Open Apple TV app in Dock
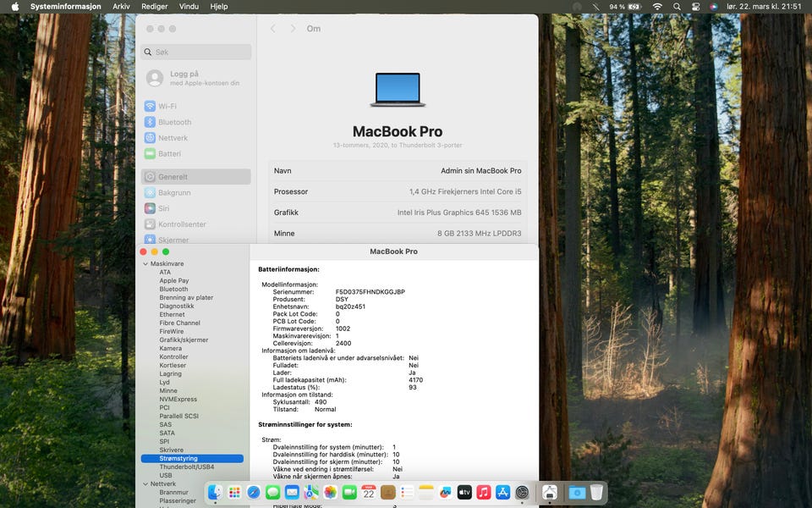 464,492
